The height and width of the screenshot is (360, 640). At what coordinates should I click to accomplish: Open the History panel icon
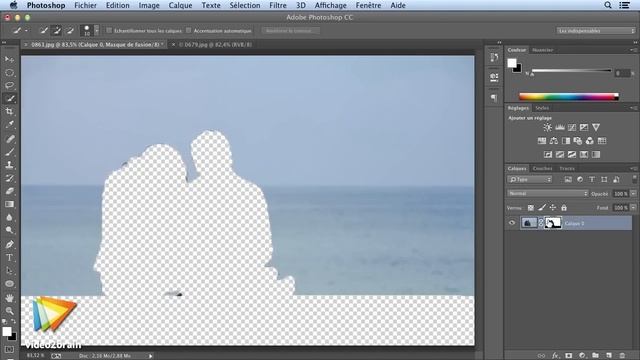click(x=494, y=58)
